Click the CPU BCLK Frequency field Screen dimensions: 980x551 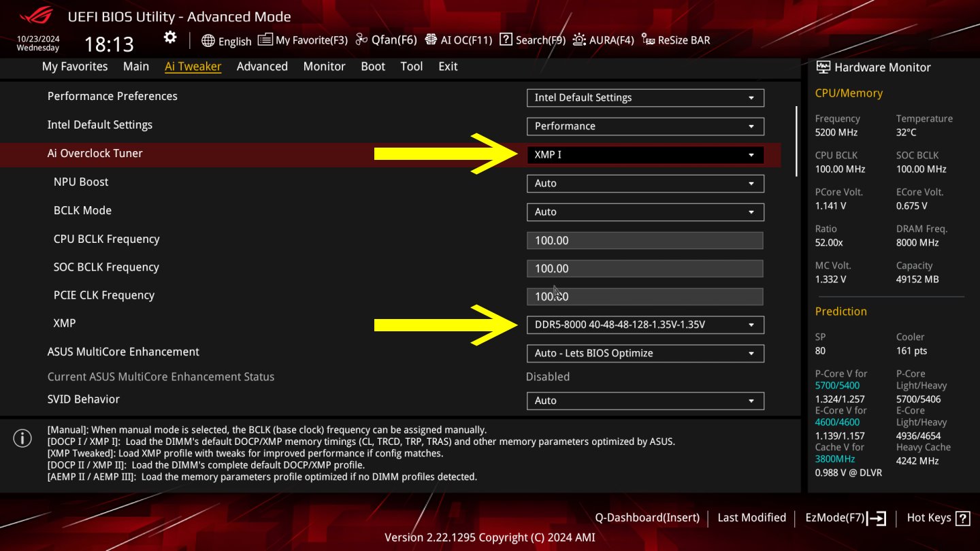[644, 240]
